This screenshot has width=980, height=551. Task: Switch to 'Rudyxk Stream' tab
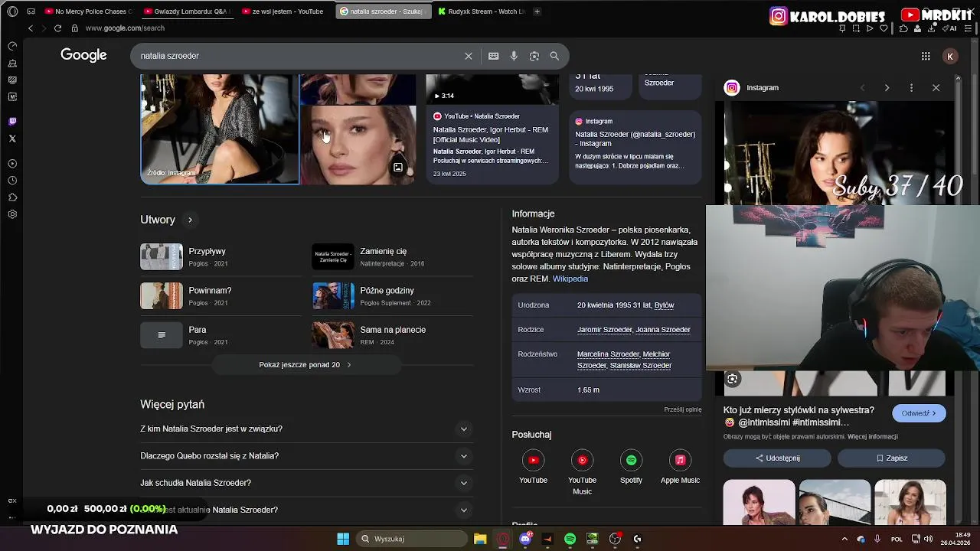pos(482,11)
